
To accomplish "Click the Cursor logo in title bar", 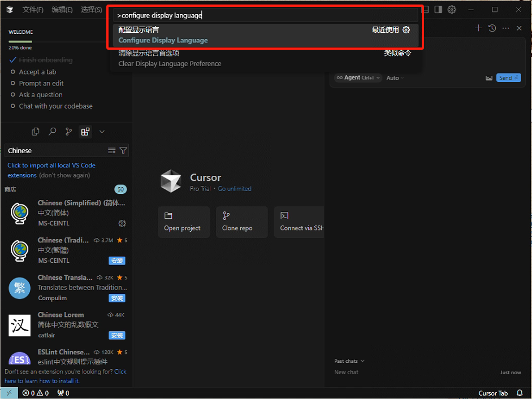I will pyautogui.click(x=10, y=10).
